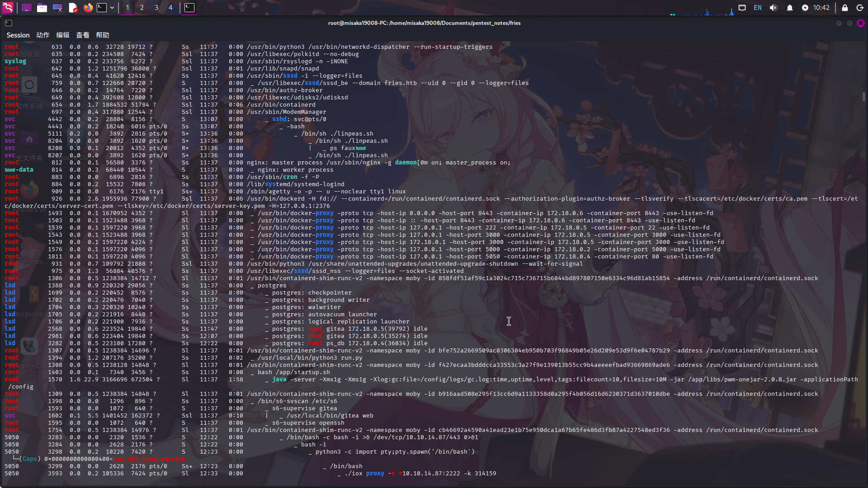Open the Session menu

pos(18,35)
